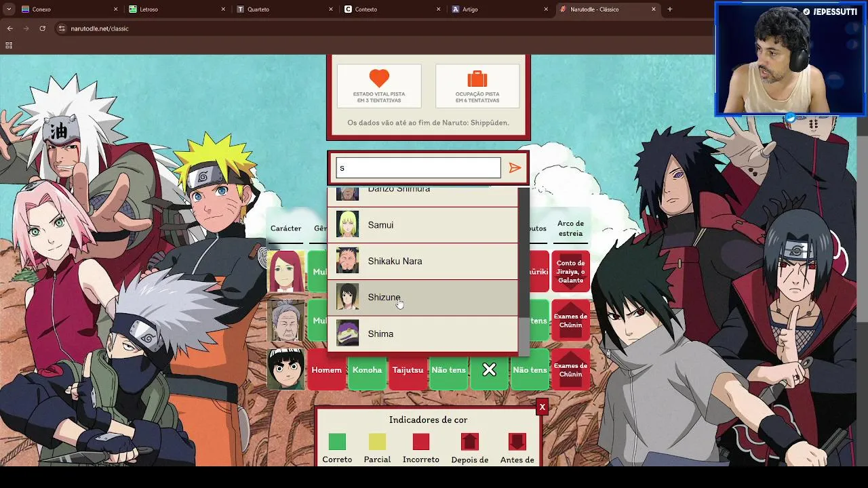Click the Antes de down-arrow indicator
The width and height of the screenshot is (868, 488).
[x=517, y=442]
